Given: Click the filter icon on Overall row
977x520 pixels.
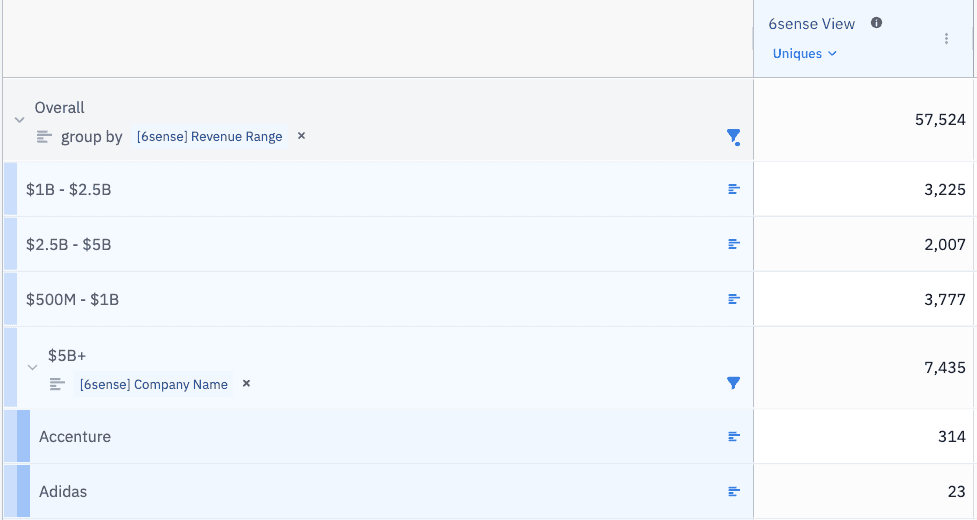Looking at the screenshot, I should [x=733, y=137].
